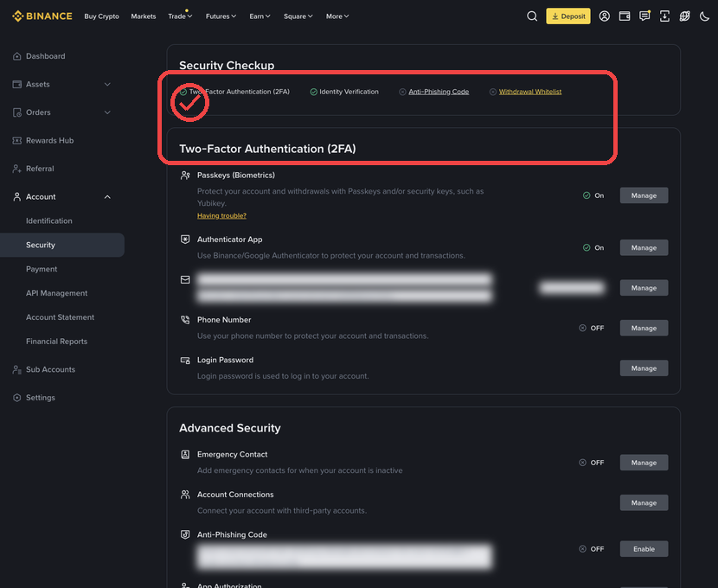Click the Anti-Phishing Code shield icon
The height and width of the screenshot is (588, 718).
pos(185,534)
